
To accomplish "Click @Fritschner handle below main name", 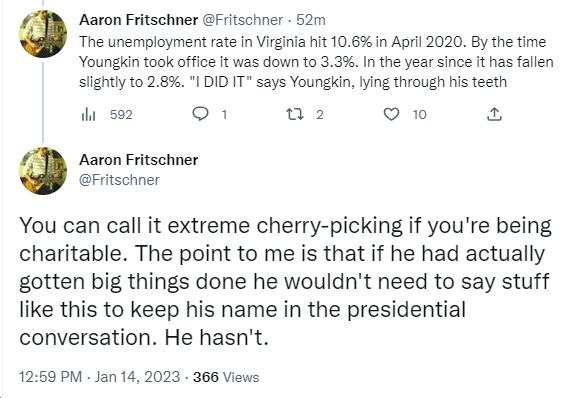I will [x=119, y=180].
